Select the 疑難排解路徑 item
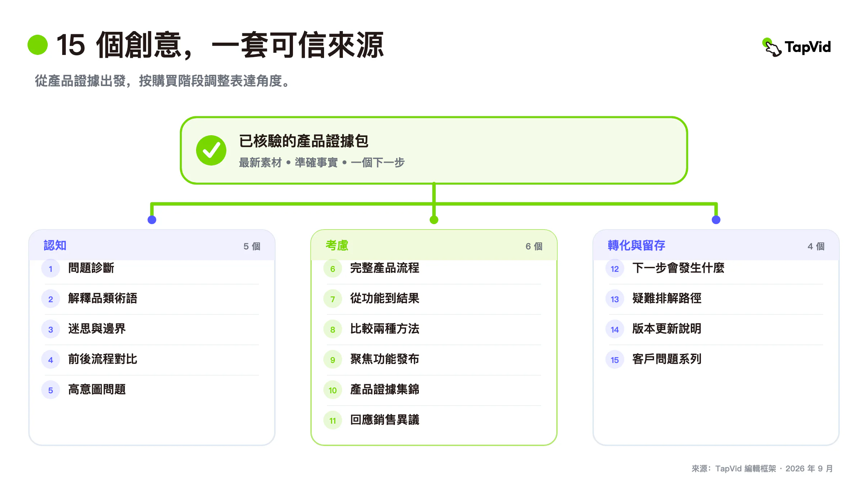The image size is (868, 488). 715,299
